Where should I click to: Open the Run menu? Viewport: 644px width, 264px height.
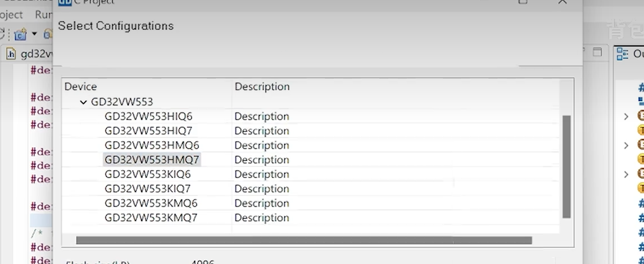(43, 14)
